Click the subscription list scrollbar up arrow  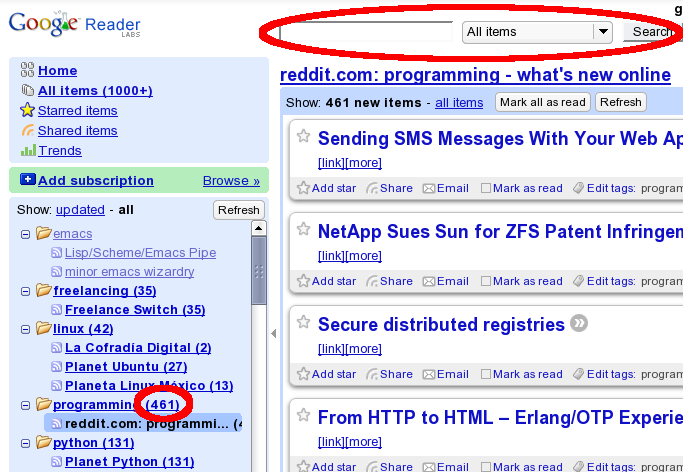click(x=259, y=228)
